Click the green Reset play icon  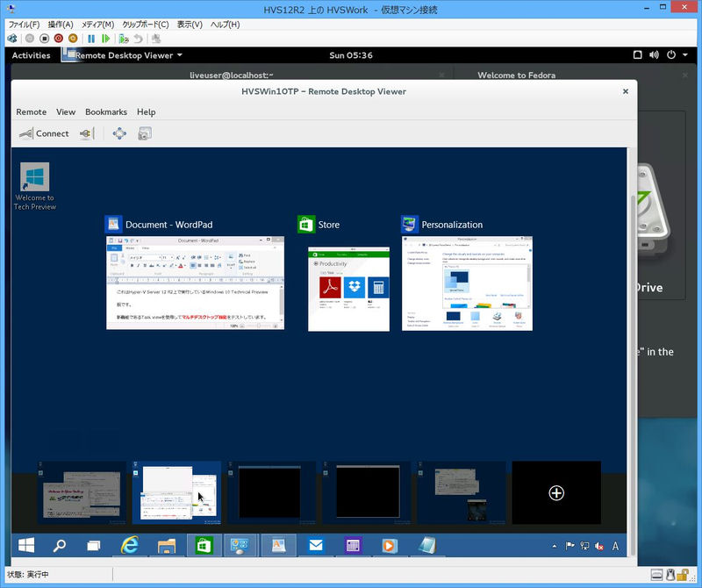coord(105,39)
